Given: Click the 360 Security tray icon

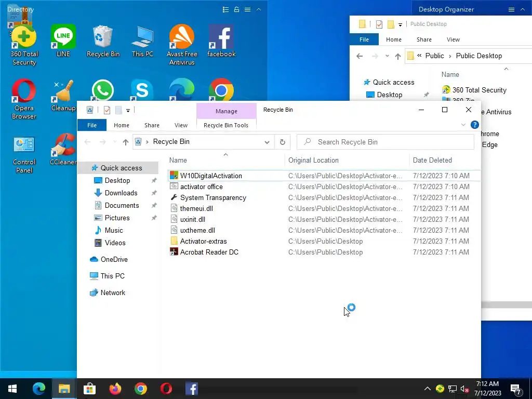Looking at the screenshot, I should [x=440, y=389].
